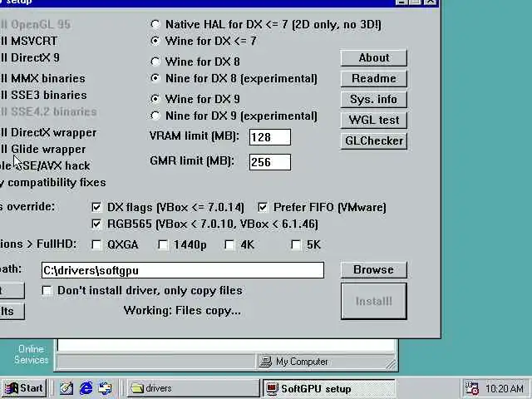Choose Wine for DX 8 radio
Image resolution: width=532 pixels, height=399 pixels.
click(x=155, y=62)
